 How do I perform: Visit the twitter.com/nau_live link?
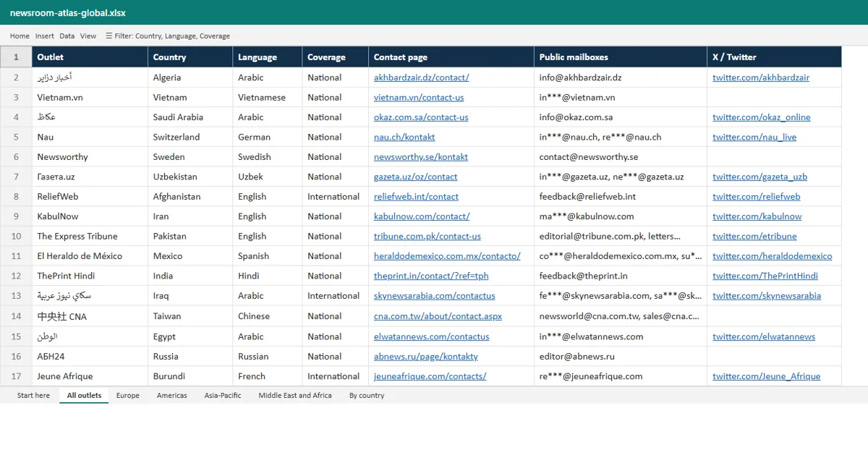(754, 137)
